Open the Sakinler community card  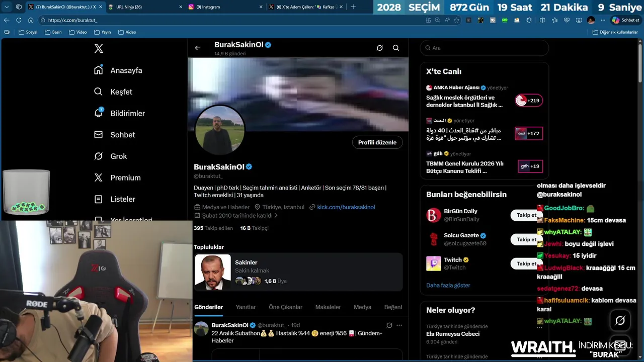[298, 272]
